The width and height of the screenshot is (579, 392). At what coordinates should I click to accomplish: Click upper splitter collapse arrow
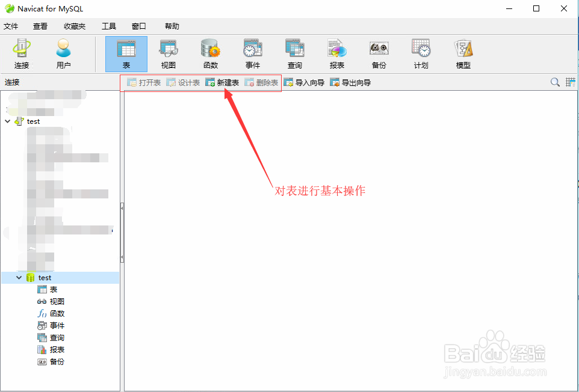(x=122, y=209)
